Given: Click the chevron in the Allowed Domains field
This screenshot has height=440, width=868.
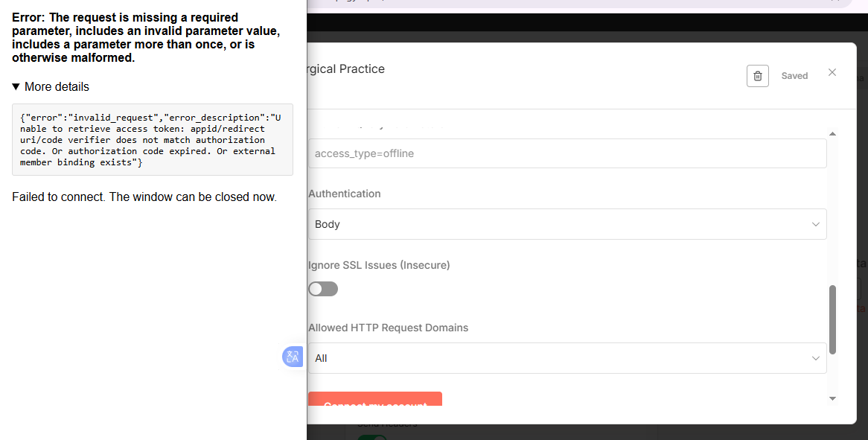Looking at the screenshot, I should tap(816, 358).
